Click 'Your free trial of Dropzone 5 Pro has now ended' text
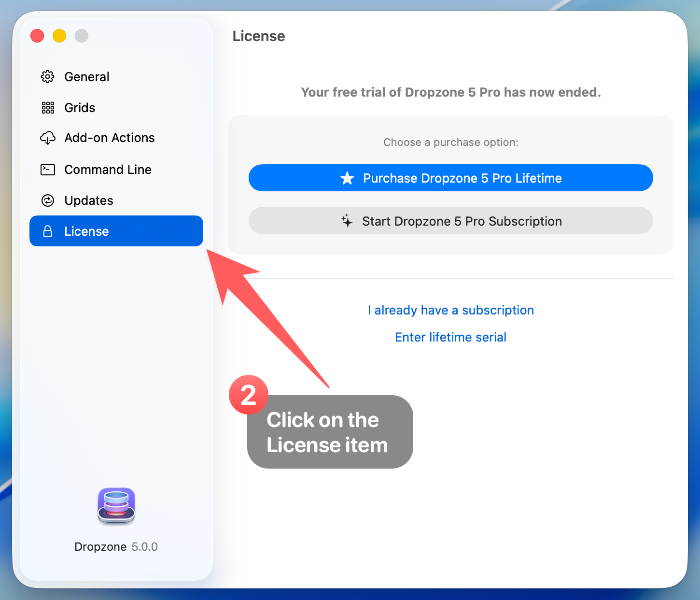This screenshot has height=600, width=700. pyautogui.click(x=451, y=92)
